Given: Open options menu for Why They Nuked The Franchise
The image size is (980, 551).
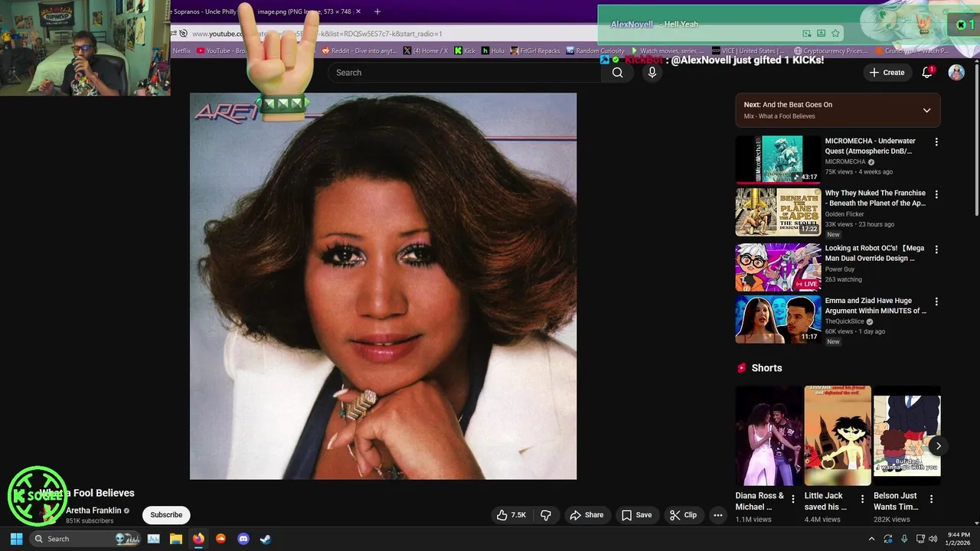Looking at the screenshot, I should pos(936,194).
